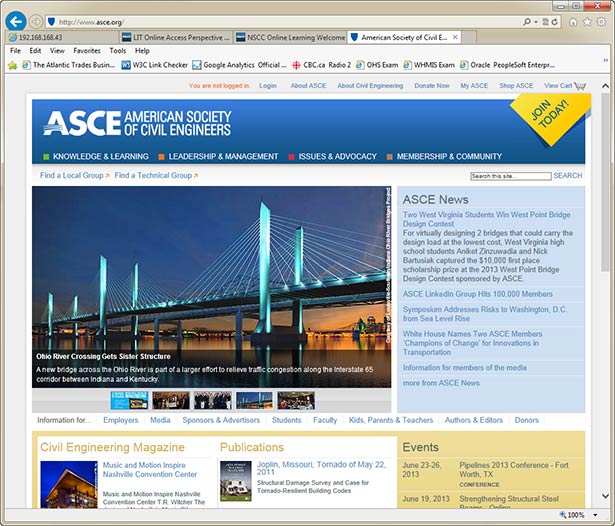The height and width of the screenshot is (526, 615).
Task: Open the Add to Favorites bar star icon
Action: [x=12, y=65]
